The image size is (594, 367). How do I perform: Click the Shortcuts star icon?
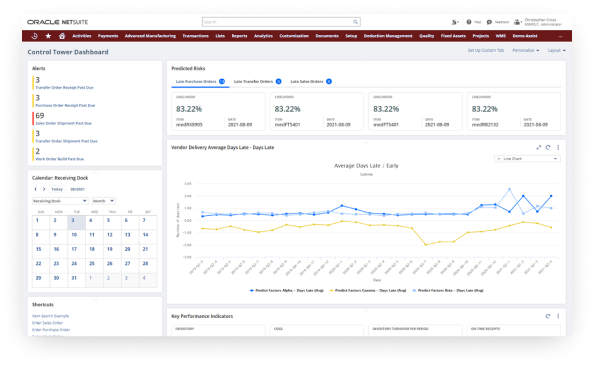pos(48,36)
